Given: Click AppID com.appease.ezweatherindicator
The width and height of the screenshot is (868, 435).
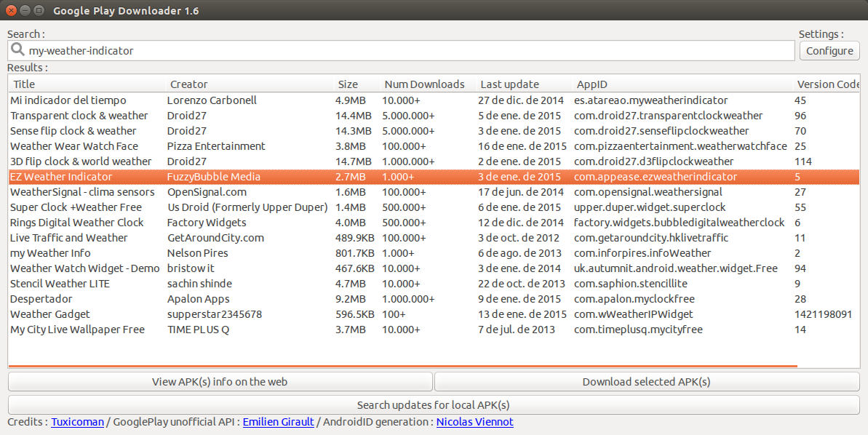Looking at the screenshot, I should point(656,177).
